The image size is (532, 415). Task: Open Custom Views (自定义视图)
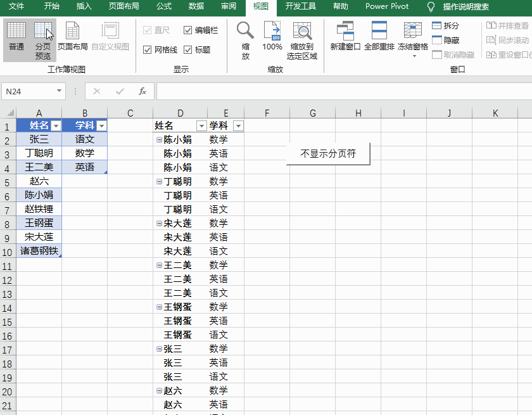point(110,37)
